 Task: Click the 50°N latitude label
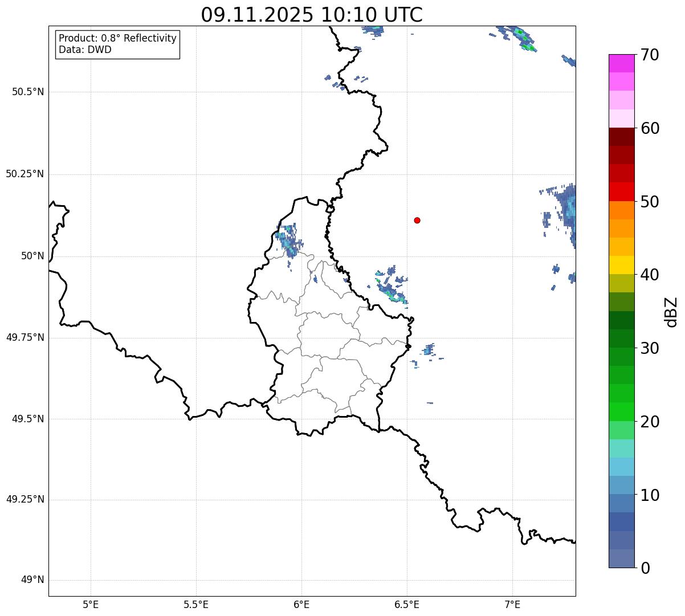[x=32, y=256]
